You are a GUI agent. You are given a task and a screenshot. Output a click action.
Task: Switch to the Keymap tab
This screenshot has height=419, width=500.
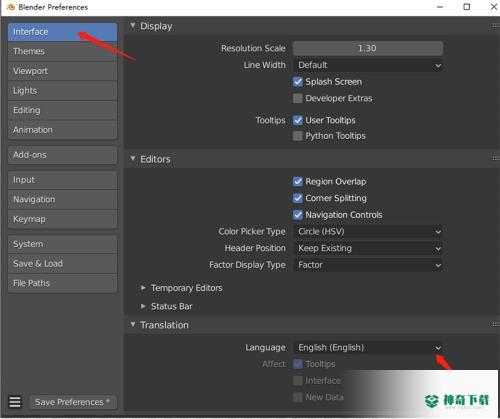pos(63,219)
